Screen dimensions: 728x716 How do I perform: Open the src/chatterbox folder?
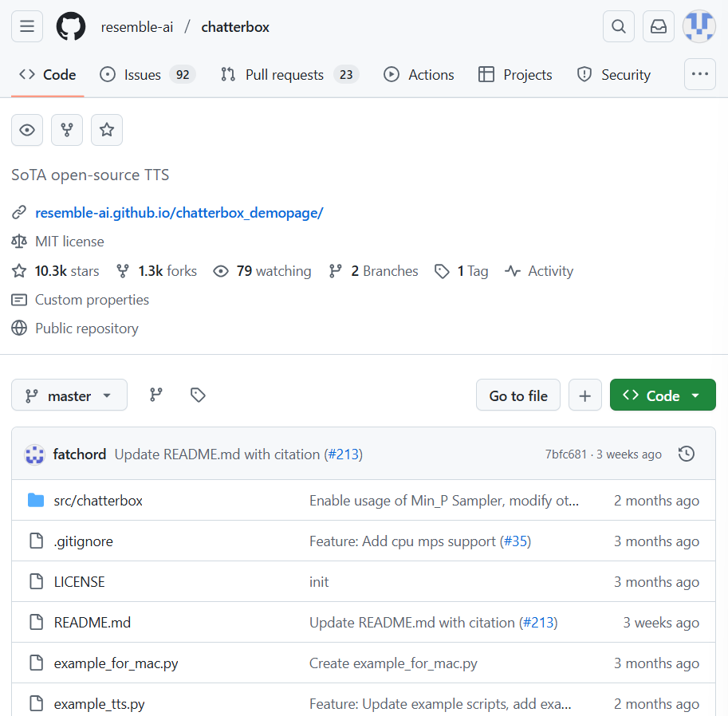click(98, 501)
